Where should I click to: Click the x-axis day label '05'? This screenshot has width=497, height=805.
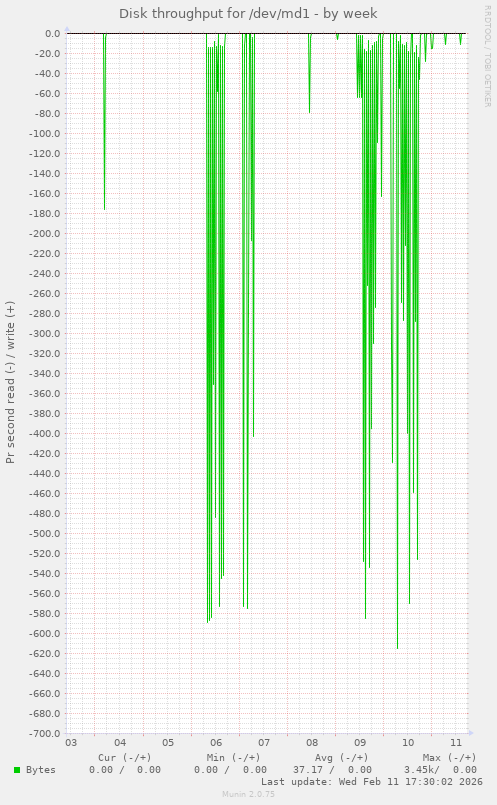tap(168, 743)
